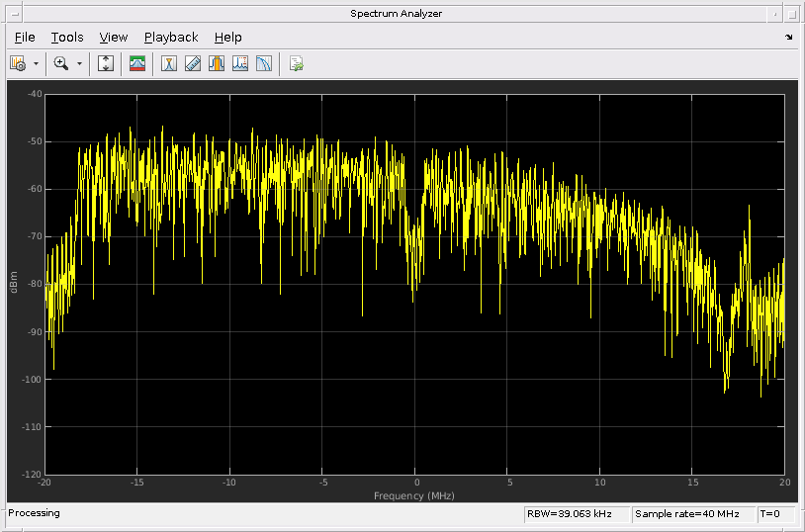Open the View menu
Screen dimensions: 805x532
114,38
